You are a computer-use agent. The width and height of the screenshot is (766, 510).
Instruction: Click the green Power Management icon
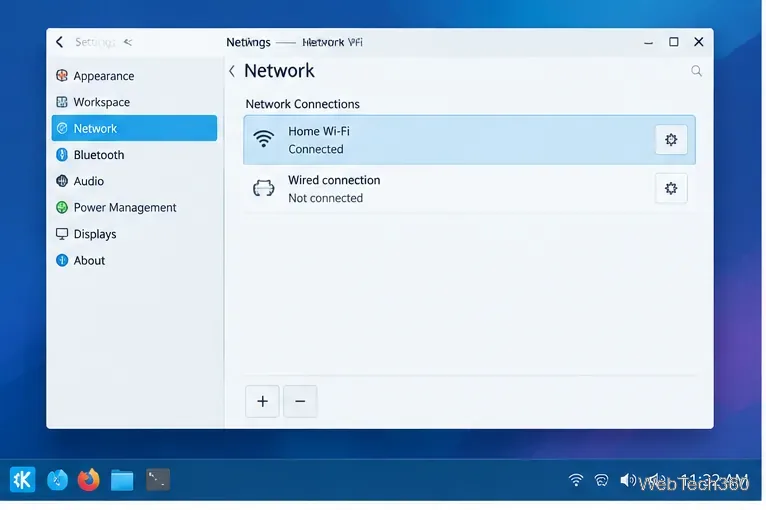[62, 208]
